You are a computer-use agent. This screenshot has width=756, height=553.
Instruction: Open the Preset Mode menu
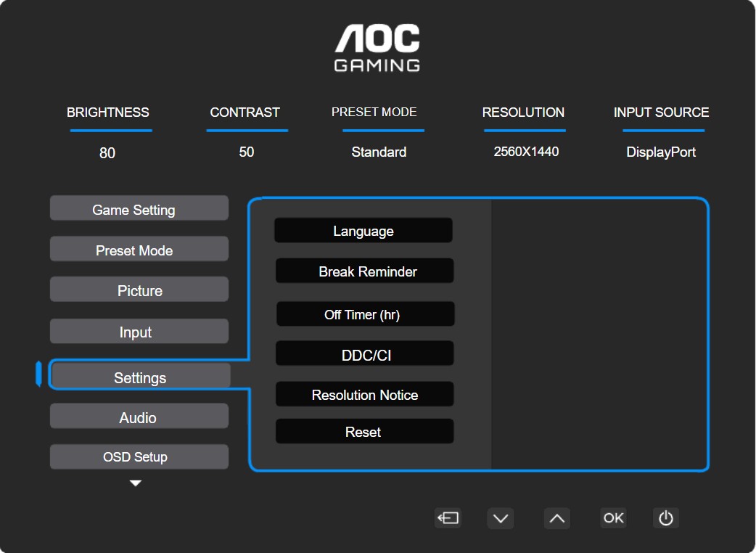point(139,250)
